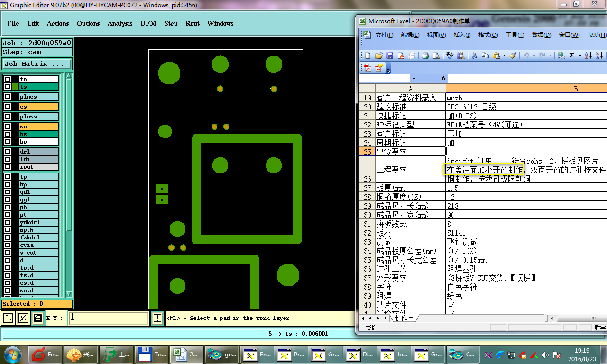The image size is (607, 364).
Task: Click the Sort Descending Z-A icon
Action: click(x=599, y=55)
